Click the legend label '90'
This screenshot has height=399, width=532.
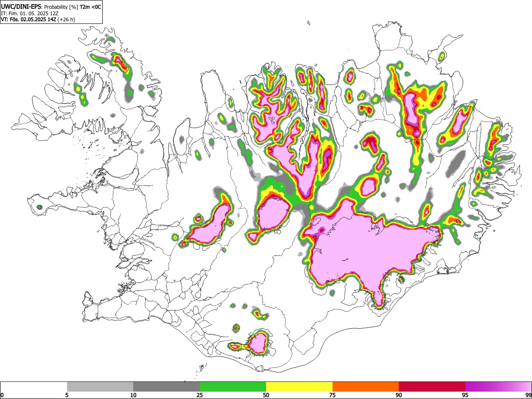click(399, 395)
